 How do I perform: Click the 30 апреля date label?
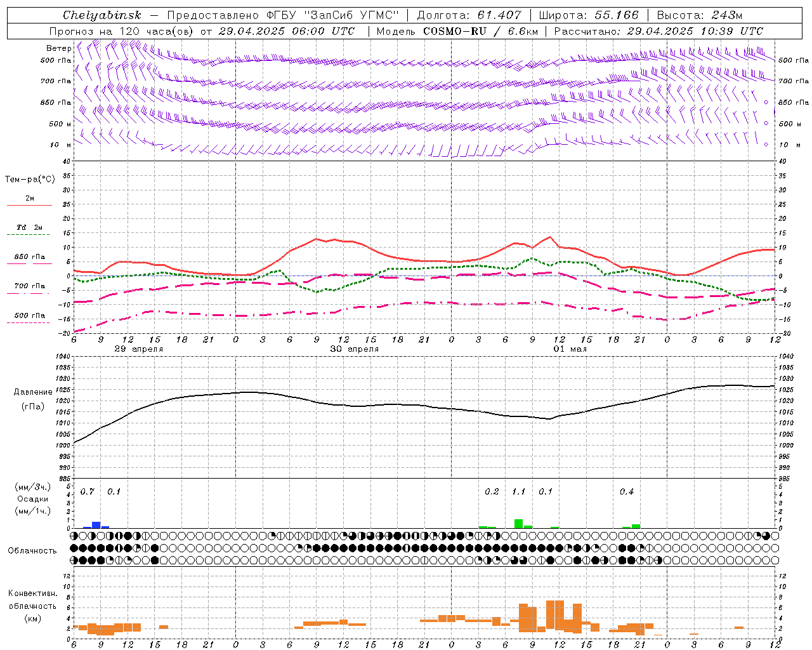(x=355, y=349)
